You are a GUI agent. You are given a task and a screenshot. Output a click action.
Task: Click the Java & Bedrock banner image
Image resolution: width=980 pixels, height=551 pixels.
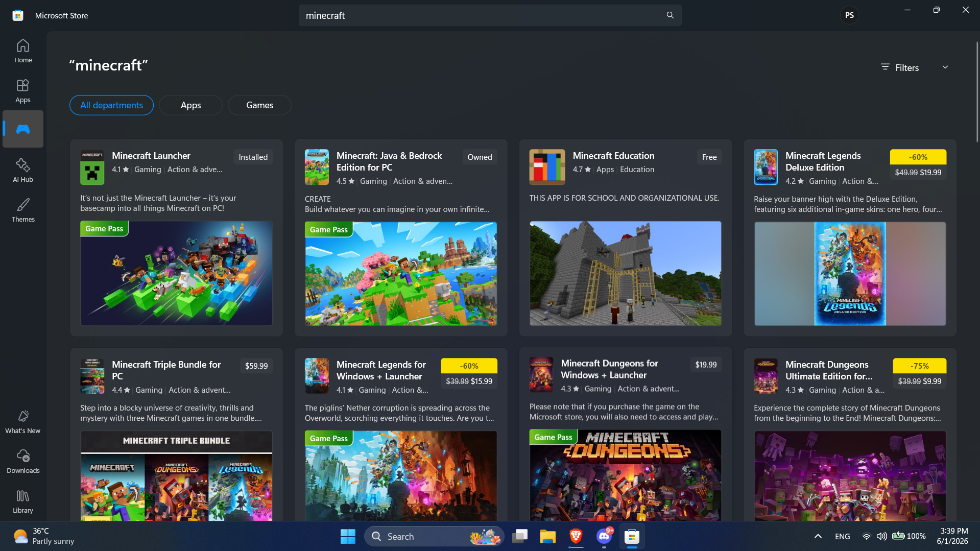[401, 274]
